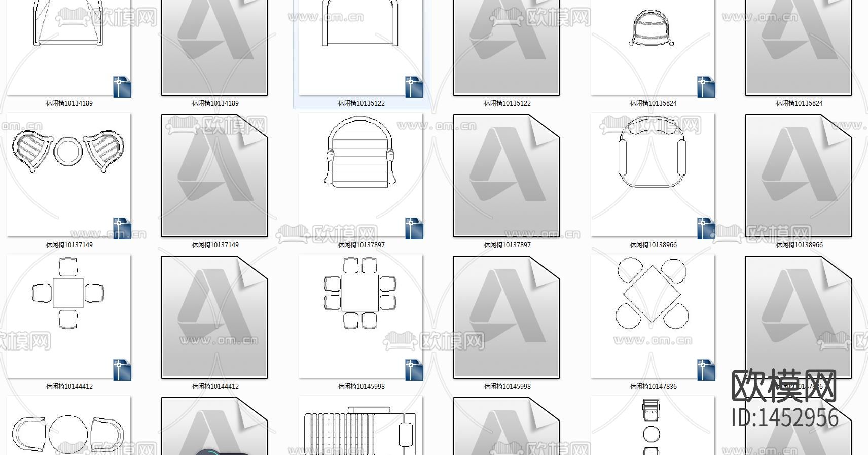Select the four-seat square table preview of 休闲椅10144412
The width and height of the screenshot is (868, 455).
(x=69, y=317)
